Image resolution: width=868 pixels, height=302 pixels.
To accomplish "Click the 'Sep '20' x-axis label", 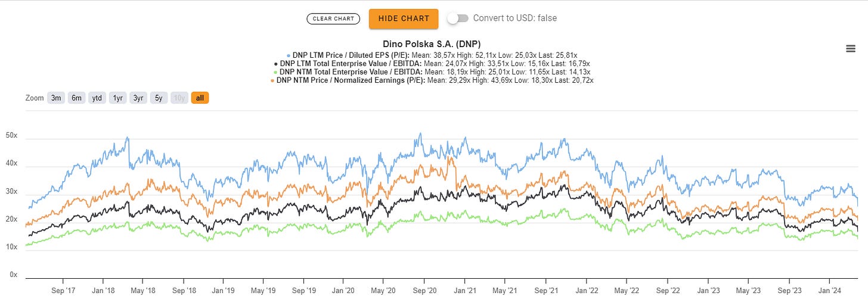I will [424, 291].
